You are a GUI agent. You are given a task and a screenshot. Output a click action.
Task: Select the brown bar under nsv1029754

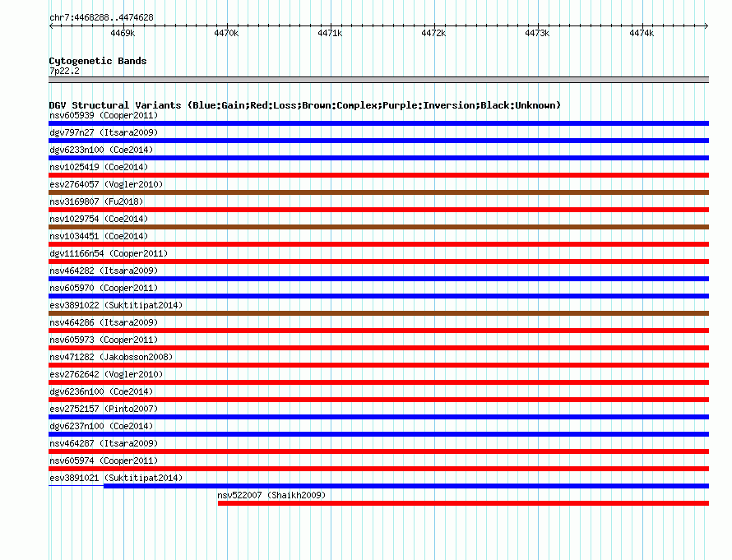[x=378, y=227]
